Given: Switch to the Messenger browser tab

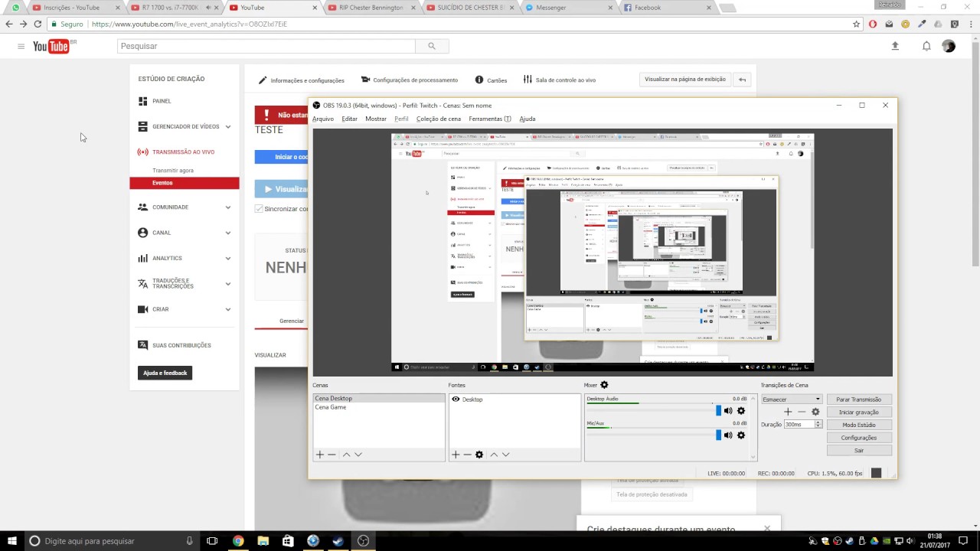Looking at the screenshot, I should coord(566,8).
